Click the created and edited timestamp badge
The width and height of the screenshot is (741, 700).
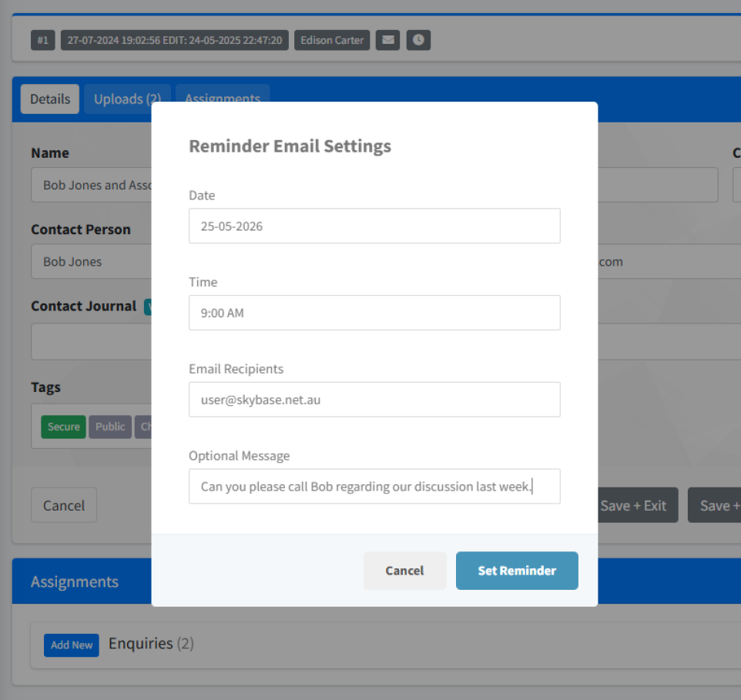tap(175, 40)
